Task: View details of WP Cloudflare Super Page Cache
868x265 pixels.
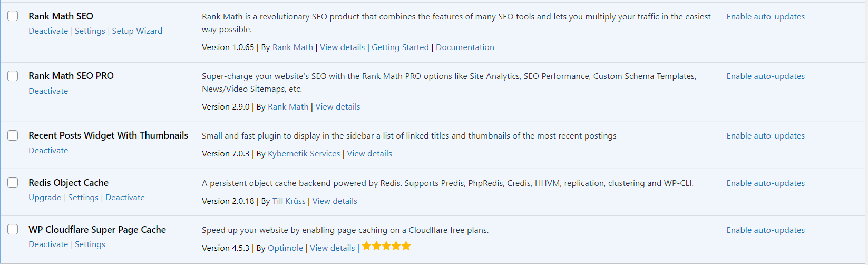Action: coord(332,248)
